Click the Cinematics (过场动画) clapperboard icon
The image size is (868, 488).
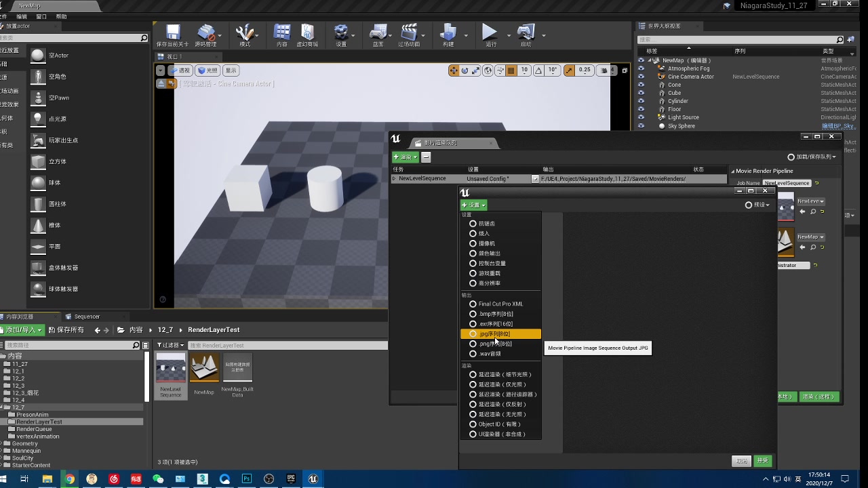pos(408,33)
